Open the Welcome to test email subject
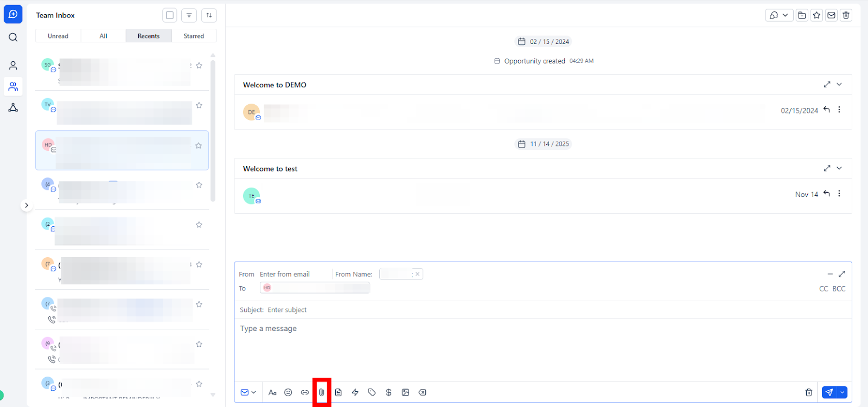This screenshot has width=868, height=407. point(270,169)
